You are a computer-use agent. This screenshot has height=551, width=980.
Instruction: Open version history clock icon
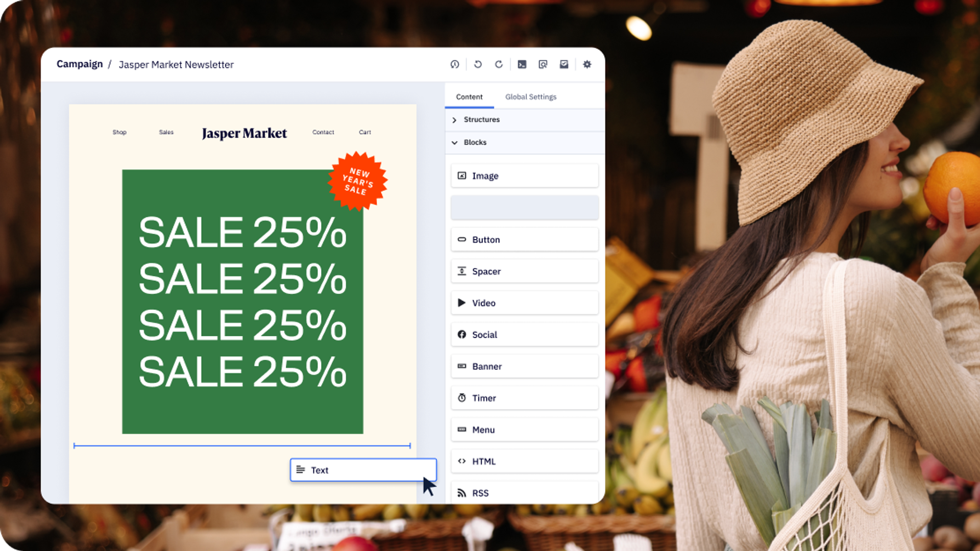coord(454,64)
